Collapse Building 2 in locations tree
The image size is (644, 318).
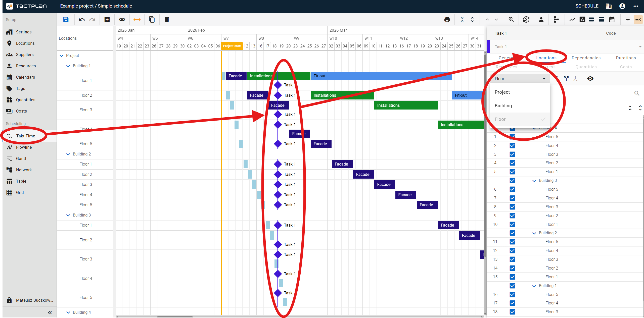pos(68,154)
